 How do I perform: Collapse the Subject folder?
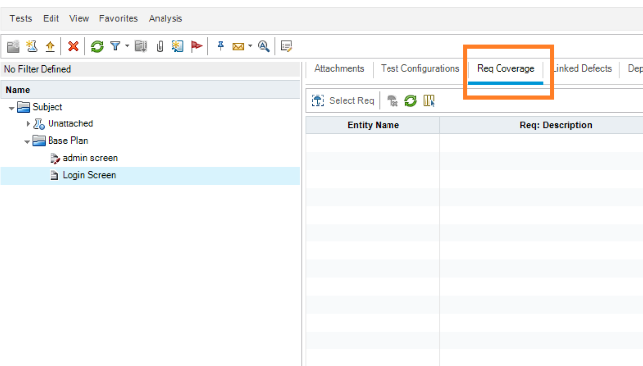(11, 108)
